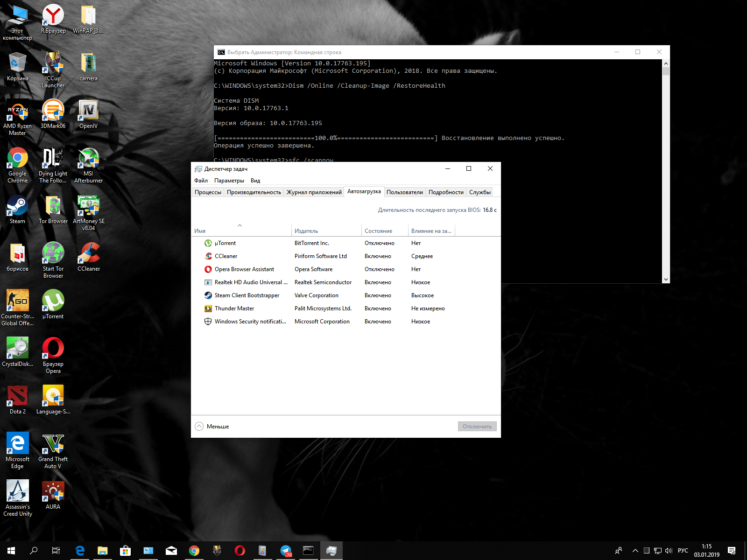The width and height of the screenshot is (747, 560).
Task: Click the AMD Ryzen Master desktop icon
Action: (18, 118)
